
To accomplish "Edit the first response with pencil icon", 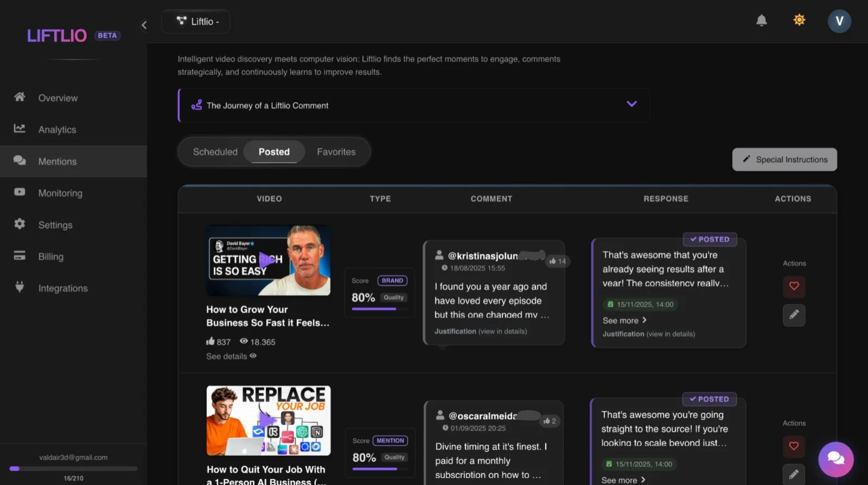I will point(794,315).
